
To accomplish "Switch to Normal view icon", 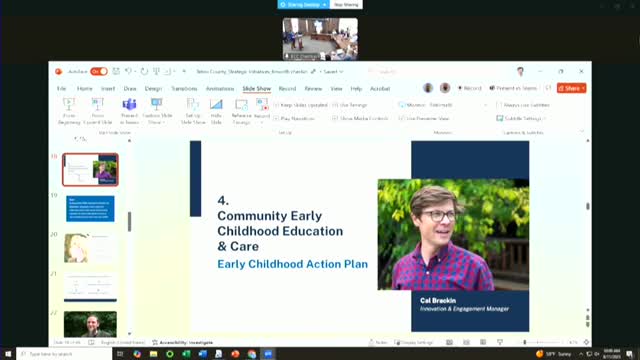I will point(449,342).
